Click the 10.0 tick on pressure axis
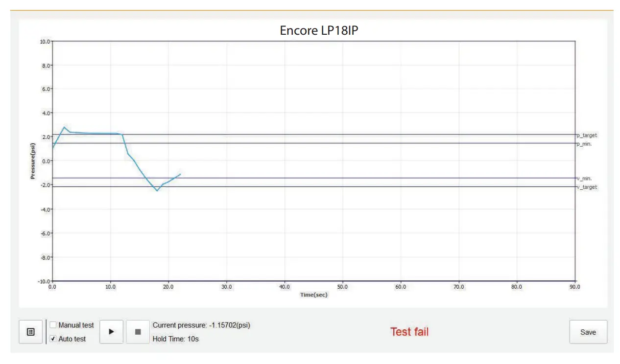The height and width of the screenshot is (364, 620). coord(45,42)
